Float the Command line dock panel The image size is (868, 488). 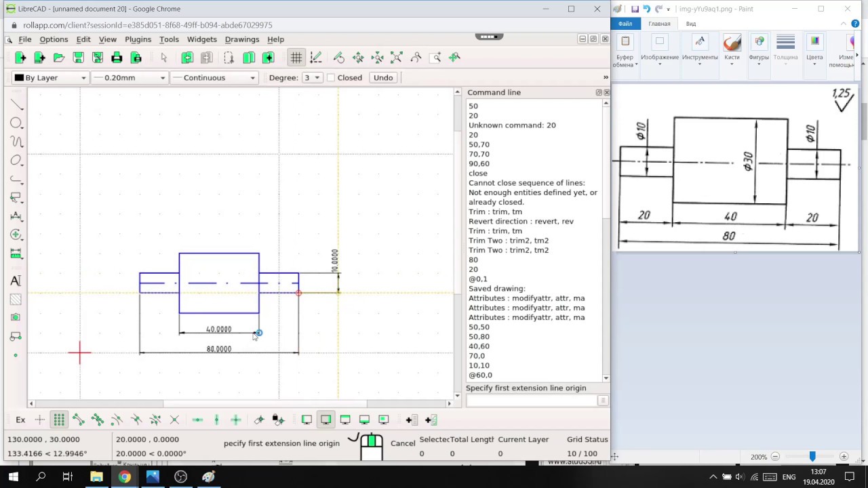click(x=599, y=92)
